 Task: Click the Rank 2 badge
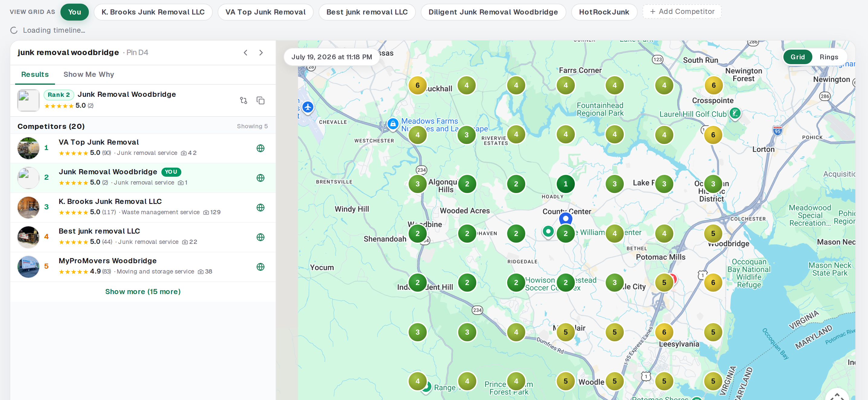click(x=59, y=95)
